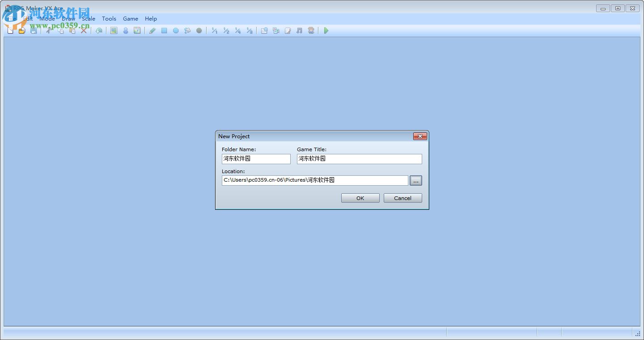Open the Database editor icon

pyautogui.click(x=264, y=30)
